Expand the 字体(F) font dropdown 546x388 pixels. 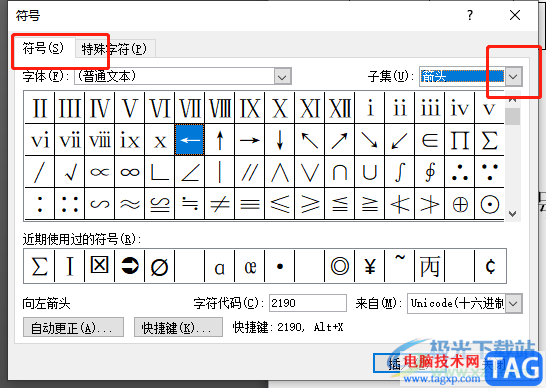click(282, 77)
